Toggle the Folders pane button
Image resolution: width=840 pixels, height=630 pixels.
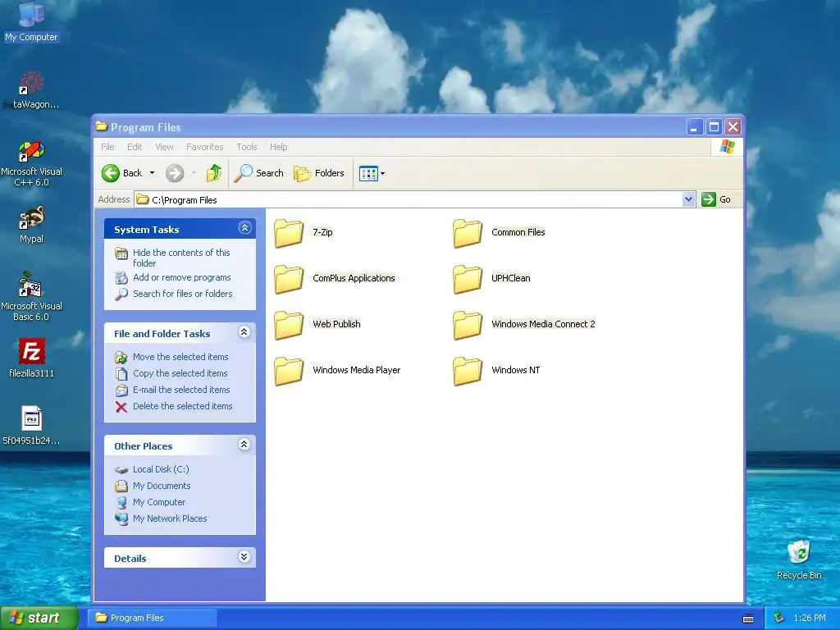click(x=319, y=173)
